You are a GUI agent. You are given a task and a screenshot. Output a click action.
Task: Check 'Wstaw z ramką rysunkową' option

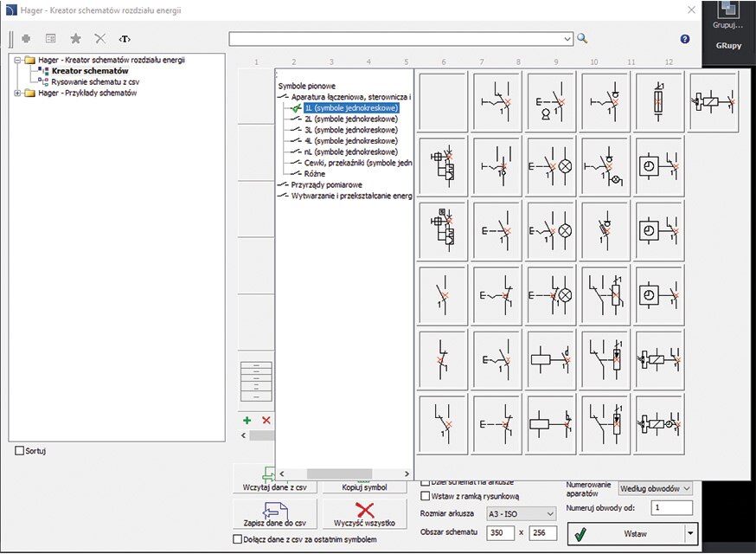(425, 496)
